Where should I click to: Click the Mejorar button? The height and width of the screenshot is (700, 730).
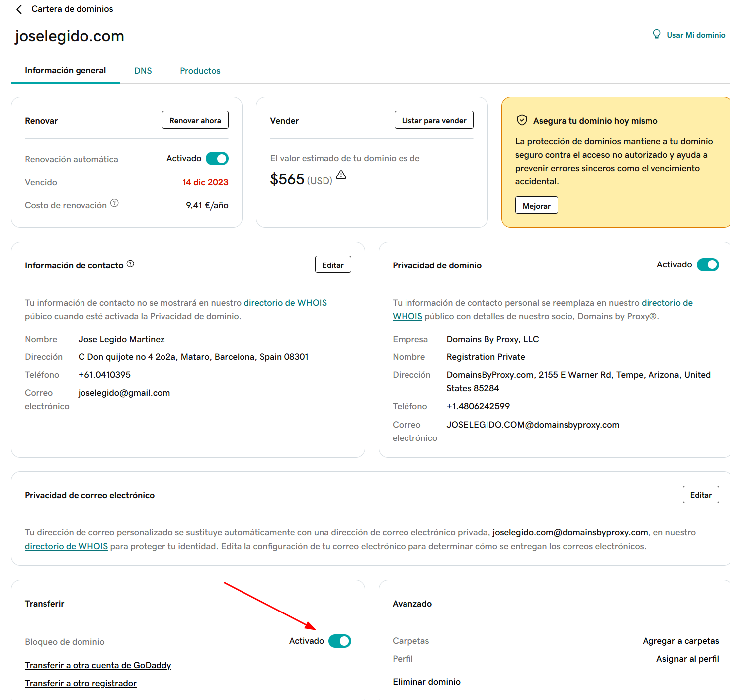(536, 206)
